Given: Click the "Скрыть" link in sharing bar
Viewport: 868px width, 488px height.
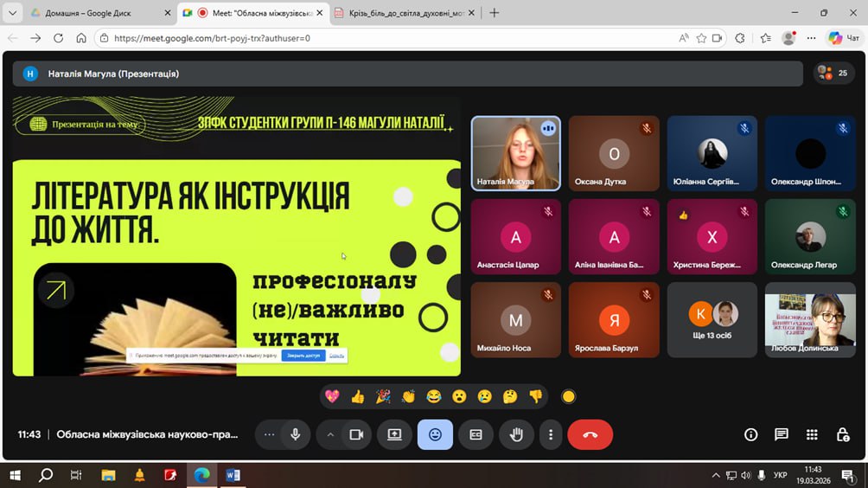Looking at the screenshot, I should [336, 356].
